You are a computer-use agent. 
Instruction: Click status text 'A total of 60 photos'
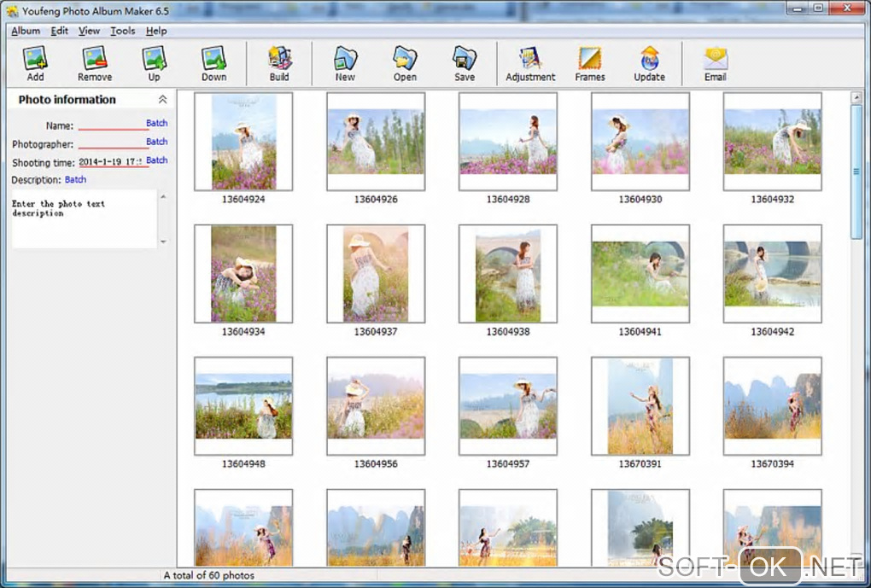209,575
